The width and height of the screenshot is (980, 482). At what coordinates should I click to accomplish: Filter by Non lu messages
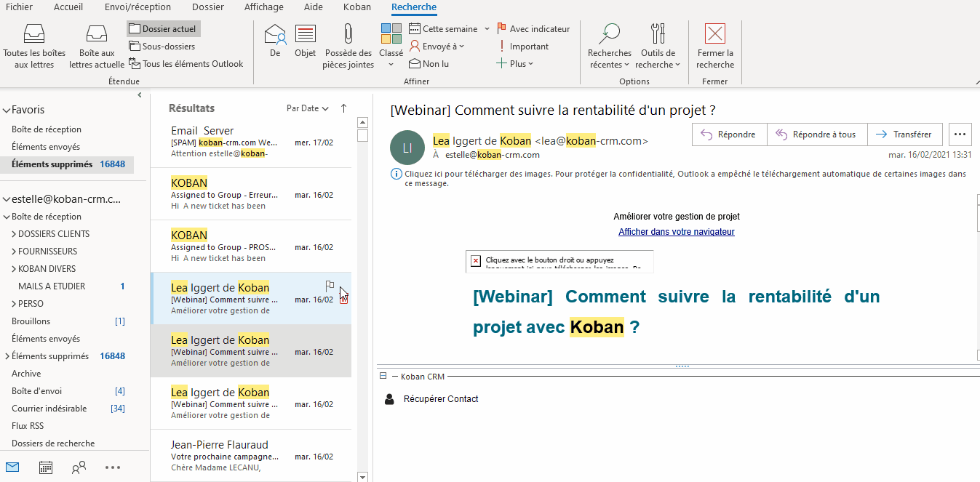pyautogui.click(x=429, y=64)
